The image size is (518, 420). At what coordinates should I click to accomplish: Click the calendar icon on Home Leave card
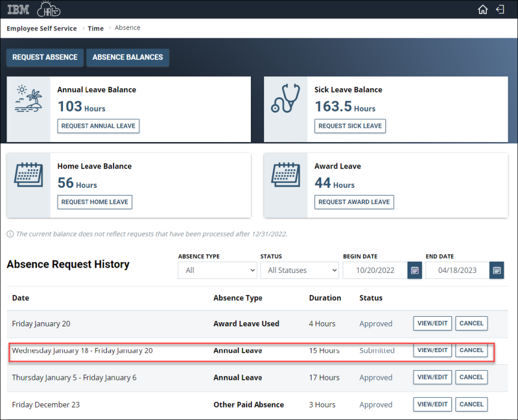coord(28,176)
